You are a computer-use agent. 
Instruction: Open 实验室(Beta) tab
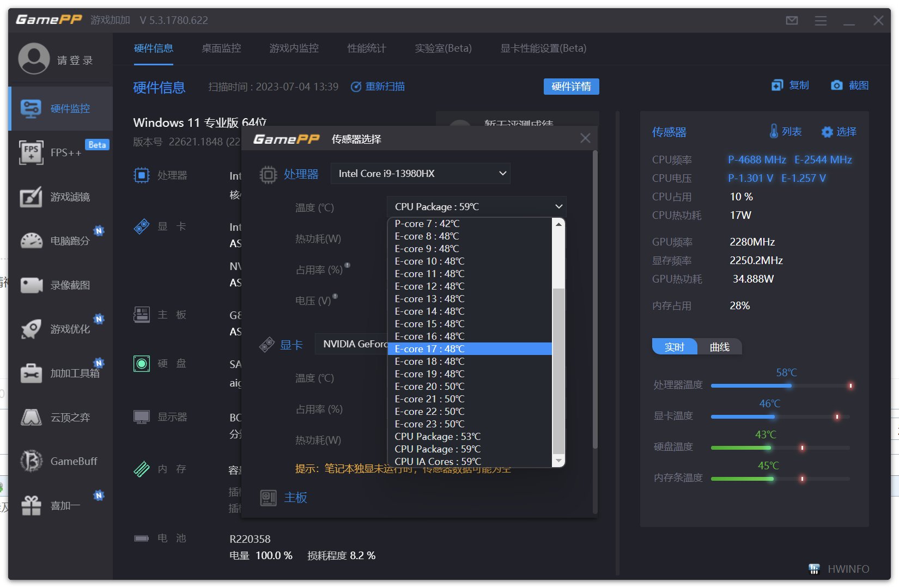(x=443, y=48)
